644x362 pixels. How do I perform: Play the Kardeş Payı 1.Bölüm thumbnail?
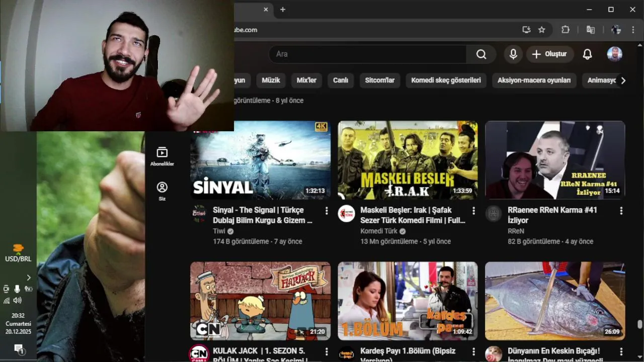pos(408,301)
